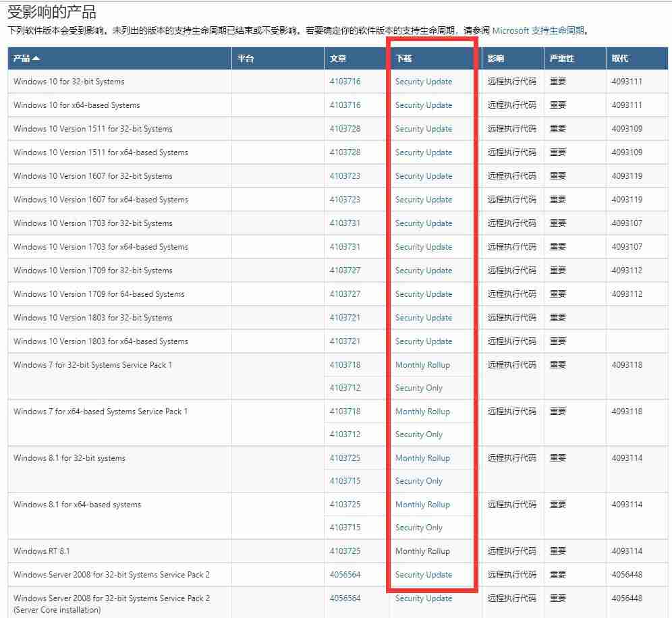Download Security Only for Windows 8.1 32-bit
The image size is (672, 618).
pos(419,481)
